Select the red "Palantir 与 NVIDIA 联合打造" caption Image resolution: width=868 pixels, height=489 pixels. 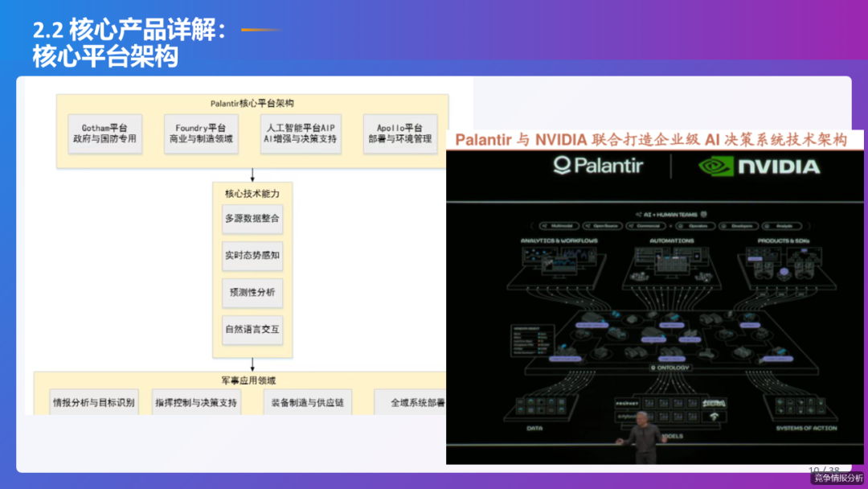pyautogui.click(x=651, y=140)
